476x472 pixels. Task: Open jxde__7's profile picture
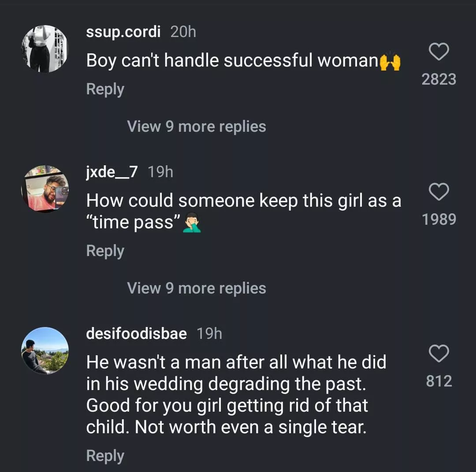45,189
